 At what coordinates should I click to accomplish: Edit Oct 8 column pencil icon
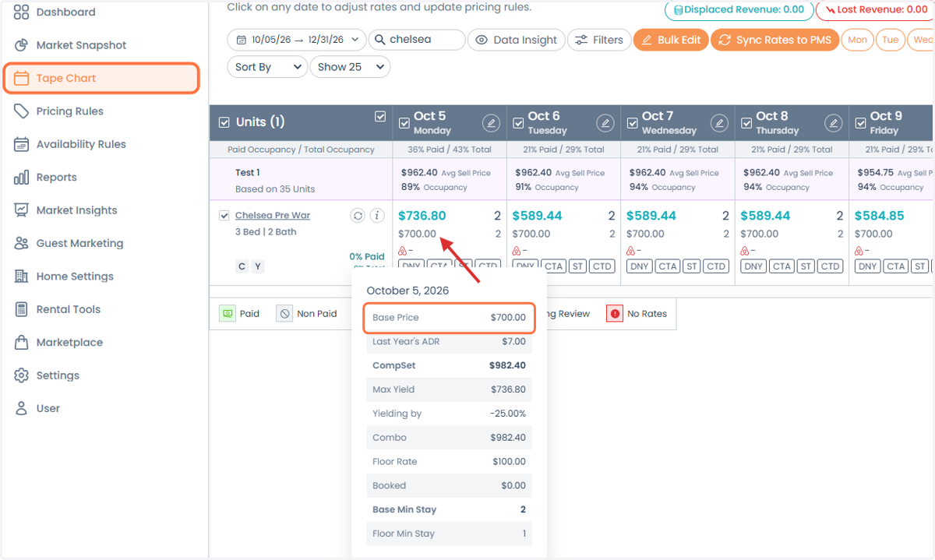[x=834, y=123]
